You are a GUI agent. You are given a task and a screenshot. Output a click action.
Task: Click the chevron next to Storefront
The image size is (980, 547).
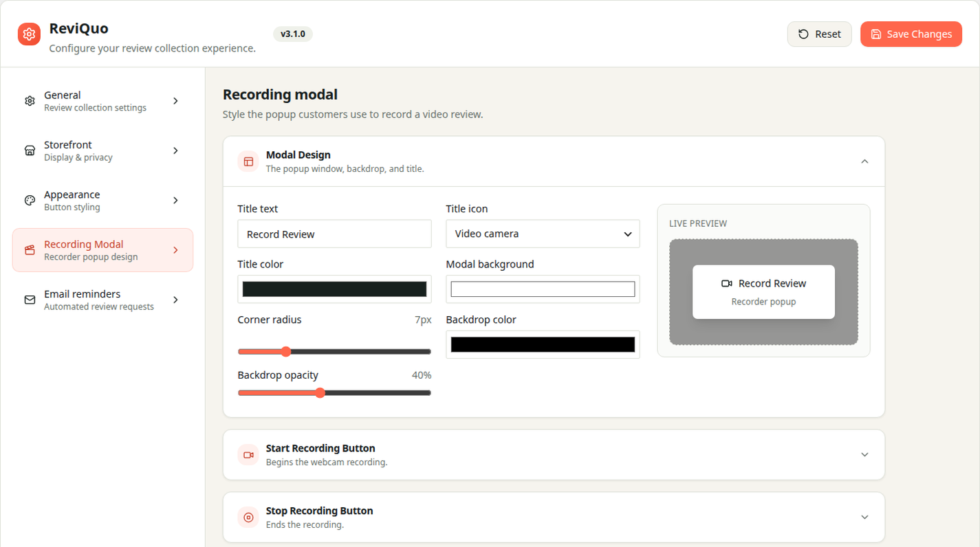click(x=175, y=150)
